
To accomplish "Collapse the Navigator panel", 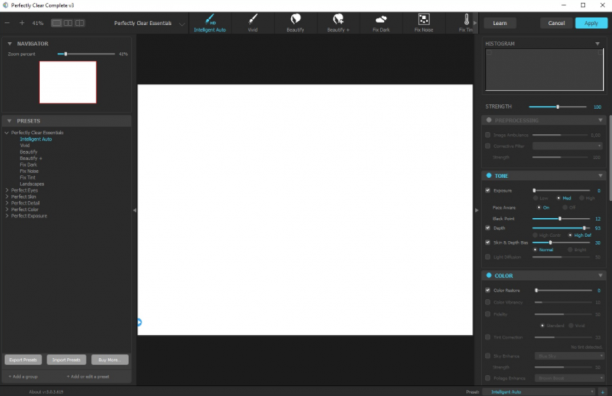I will (x=10, y=44).
